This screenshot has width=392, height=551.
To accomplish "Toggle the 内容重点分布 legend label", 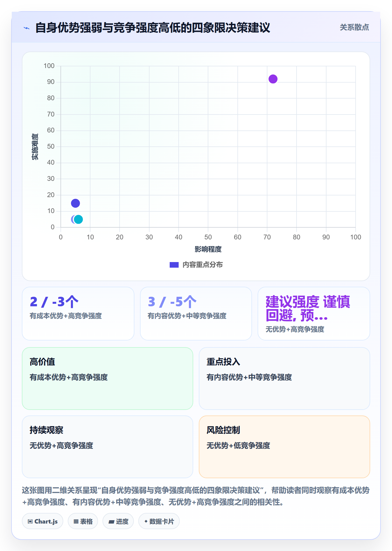I will click(202, 265).
